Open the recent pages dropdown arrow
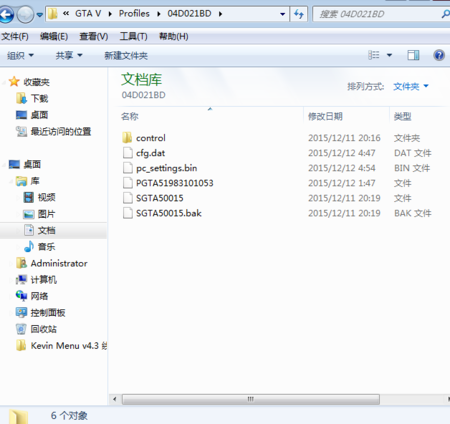 click(40, 15)
